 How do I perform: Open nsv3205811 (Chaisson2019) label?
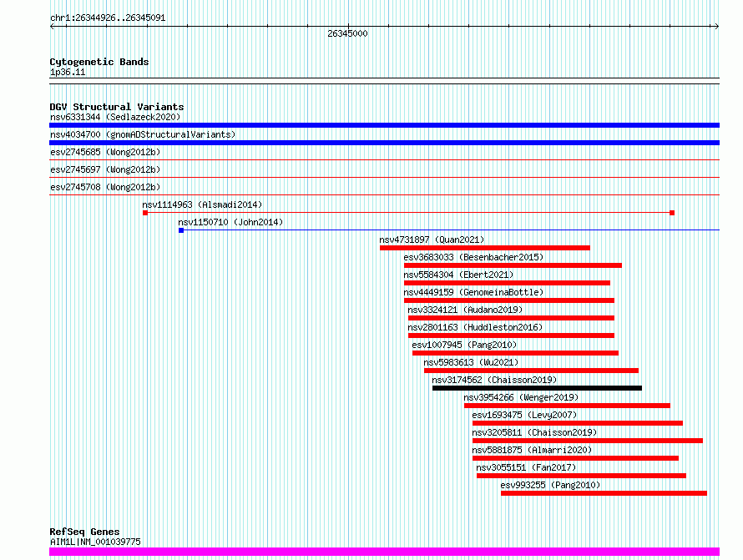(534, 432)
